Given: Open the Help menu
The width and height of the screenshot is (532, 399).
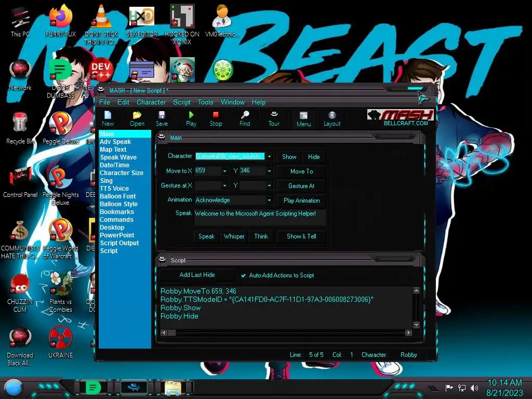Looking at the screenshot, I should tap(259, 102).
